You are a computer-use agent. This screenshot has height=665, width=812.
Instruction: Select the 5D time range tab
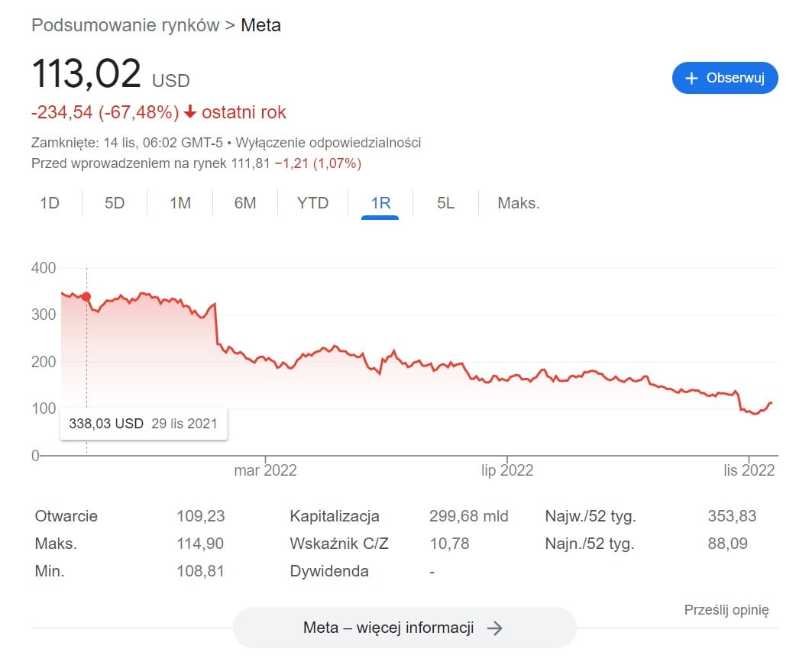[x=114, y=203]
